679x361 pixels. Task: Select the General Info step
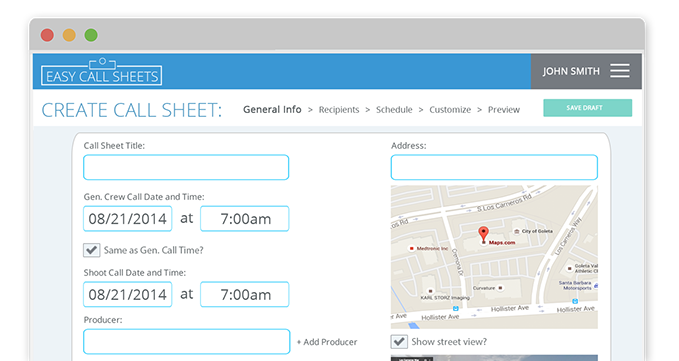coord(272,110)
